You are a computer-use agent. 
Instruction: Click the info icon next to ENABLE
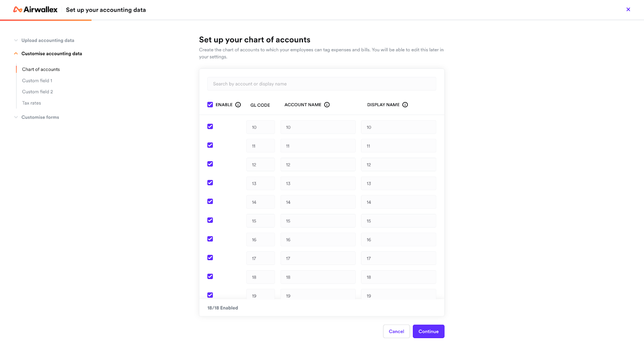pos(238,105)
